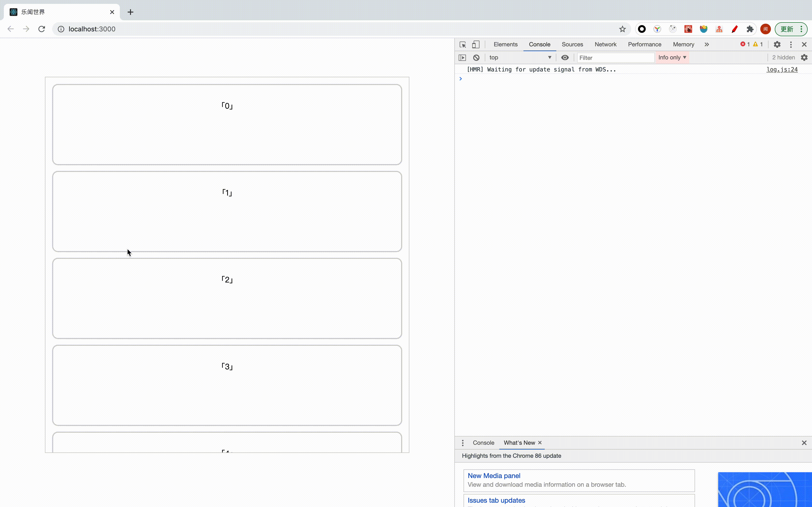Screen dimensions: 812x507
Task: Enable or disable the console filter input
Action: (564, 57)
